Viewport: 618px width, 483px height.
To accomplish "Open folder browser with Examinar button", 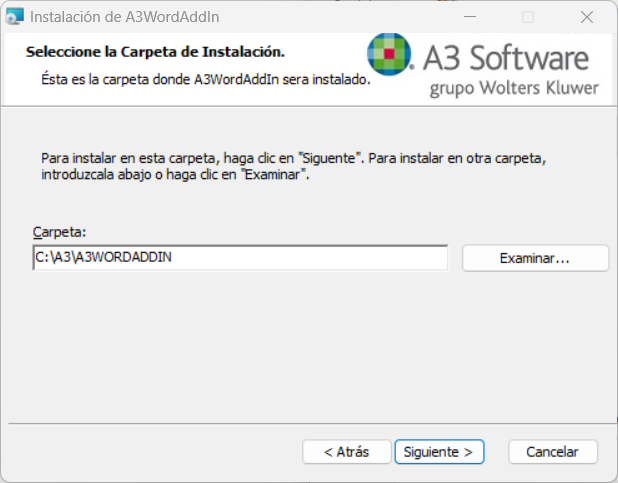I will click(535, 258).
